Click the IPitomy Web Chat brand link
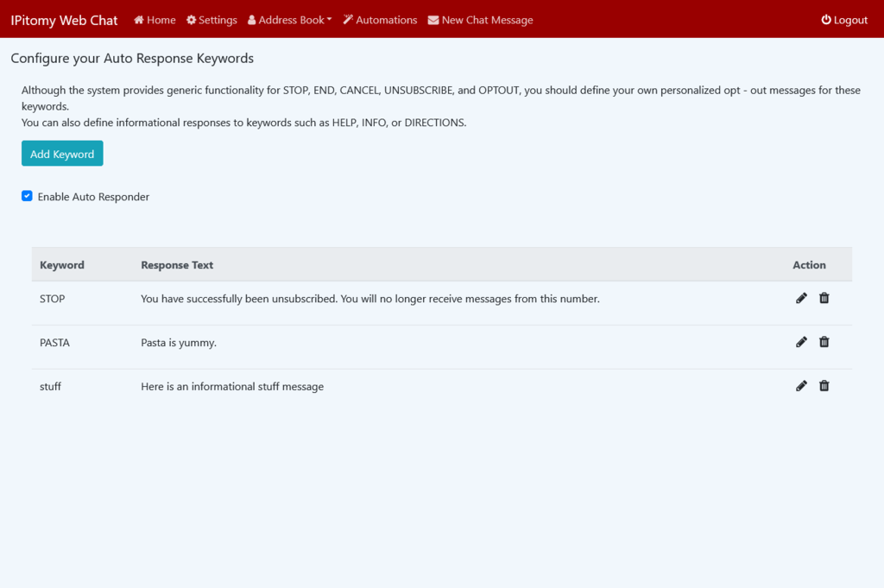Screen dimensions: 884x588 click(x=64, y=20)
